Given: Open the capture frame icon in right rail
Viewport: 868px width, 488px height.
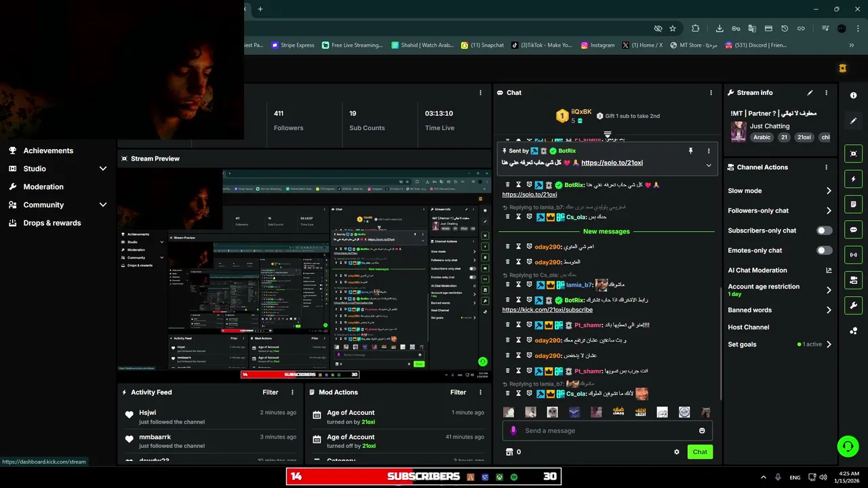Looking at the screenshot, I should (854, 154).
